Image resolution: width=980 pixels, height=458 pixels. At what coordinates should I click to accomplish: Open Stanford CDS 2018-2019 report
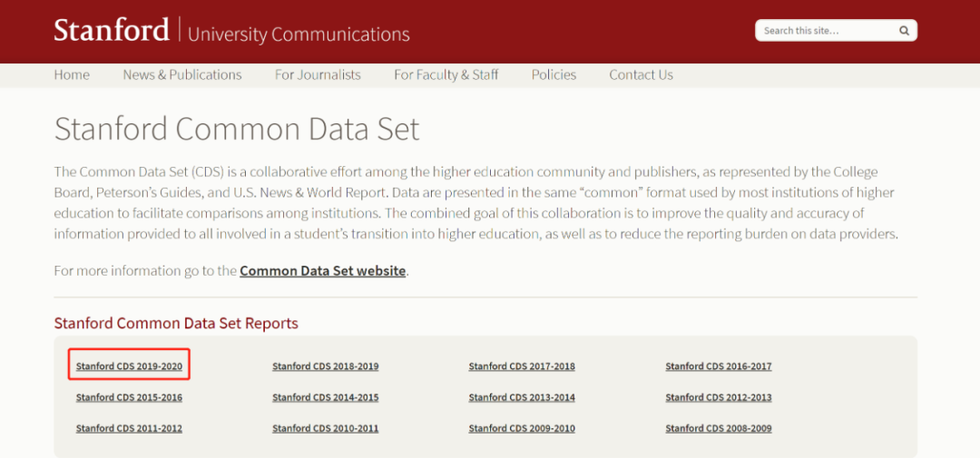[x=325, y=366]
